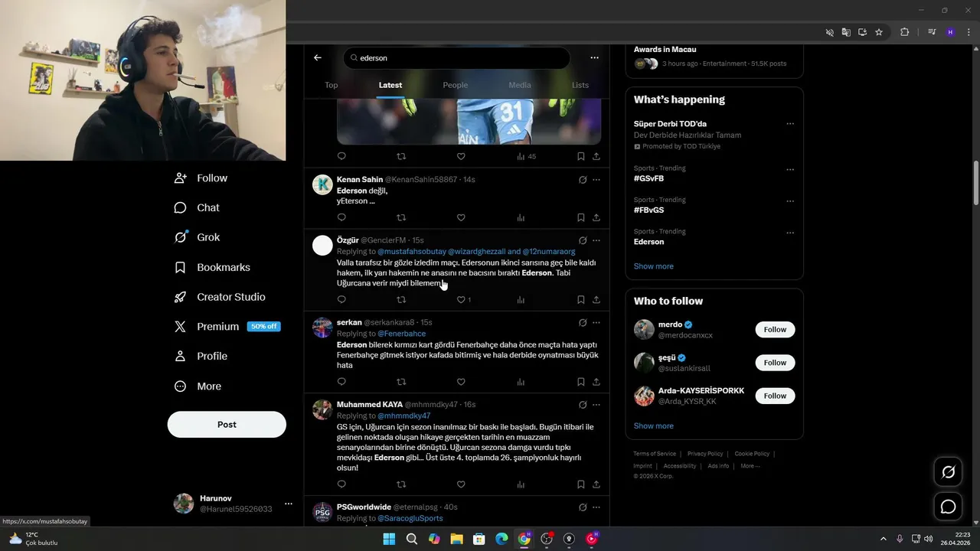
Task: Open Chrome three-dot menu
Action: (x=969, y=32)
